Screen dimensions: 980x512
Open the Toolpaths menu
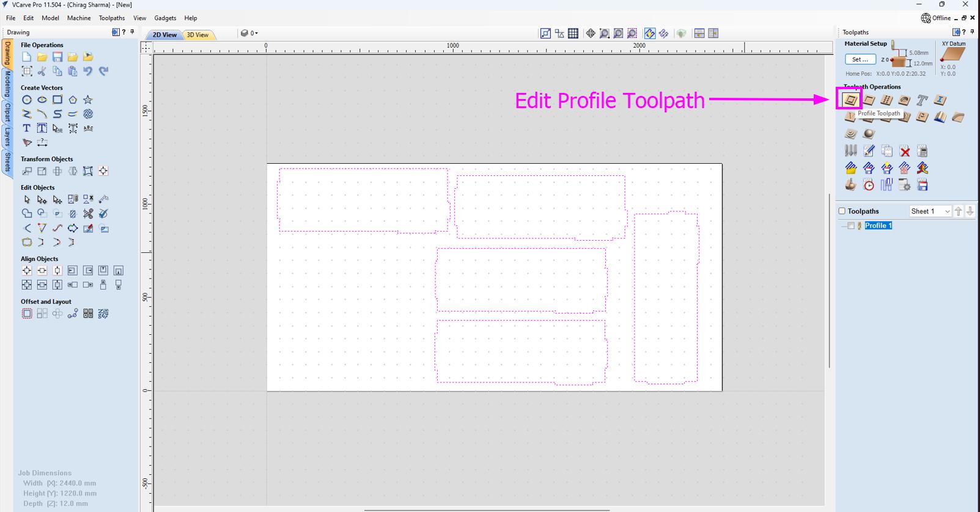[x=112, y=18]
